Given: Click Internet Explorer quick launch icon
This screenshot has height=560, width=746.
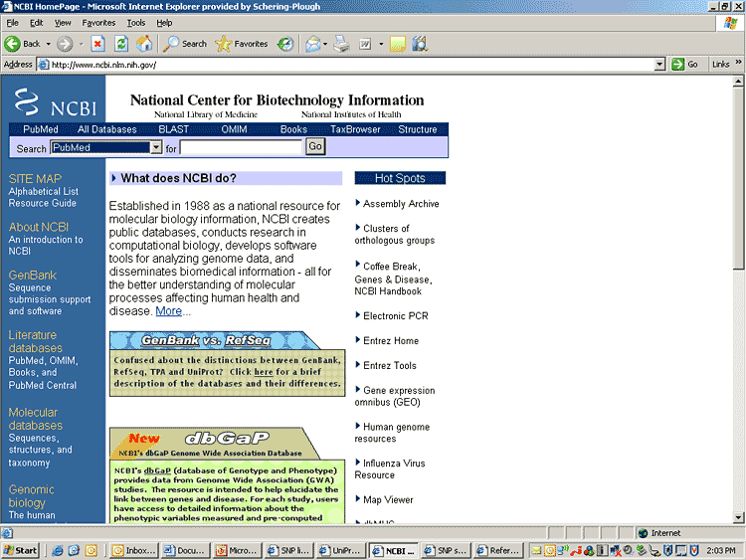Looking at the screenshot, I should pos(58,550).
